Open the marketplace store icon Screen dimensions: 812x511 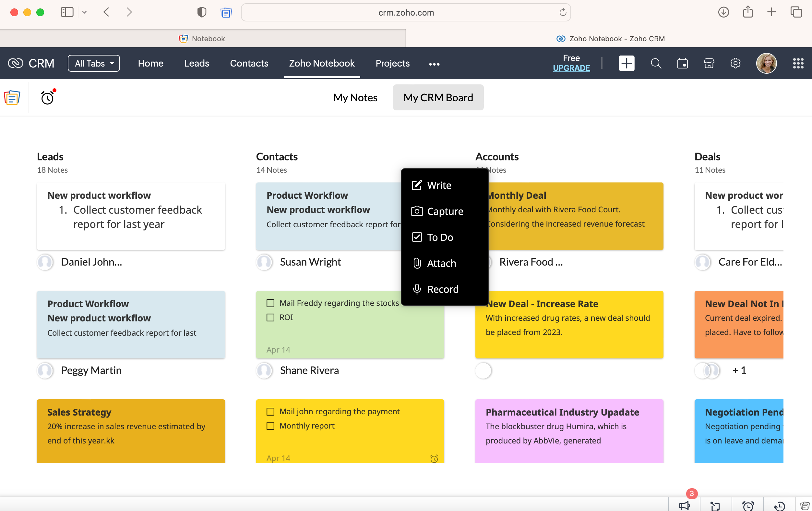click(x=709, y=63)
